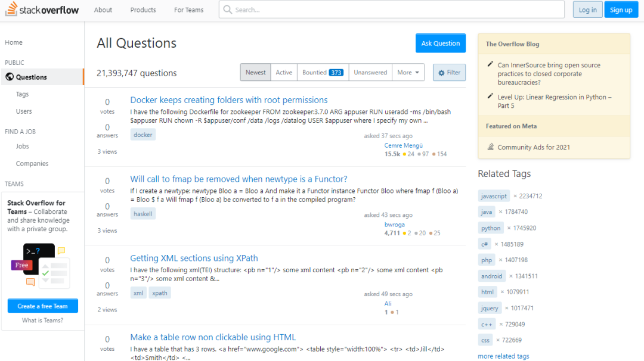Open Tags in the sidebar

click(22, 94)
